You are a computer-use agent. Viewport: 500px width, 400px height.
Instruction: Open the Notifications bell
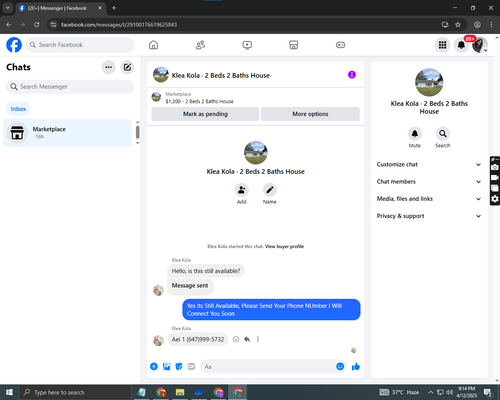coord(461,45)
